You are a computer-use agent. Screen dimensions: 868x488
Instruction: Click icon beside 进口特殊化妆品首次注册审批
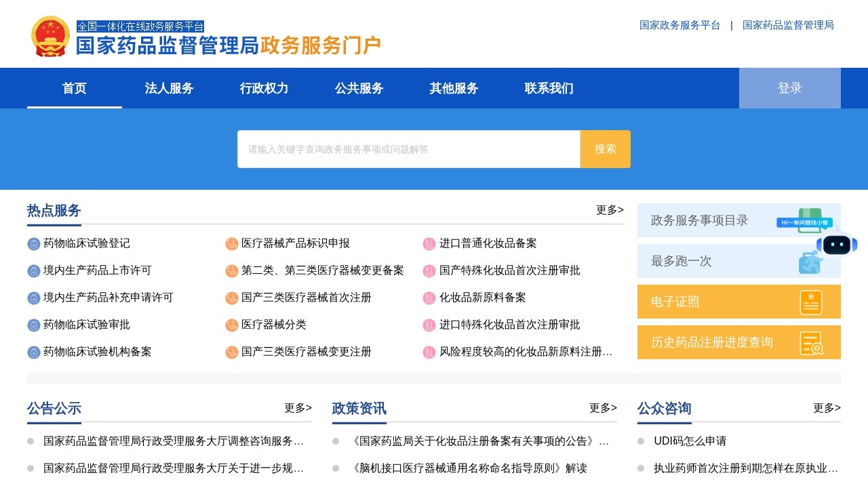click(429, 325)
